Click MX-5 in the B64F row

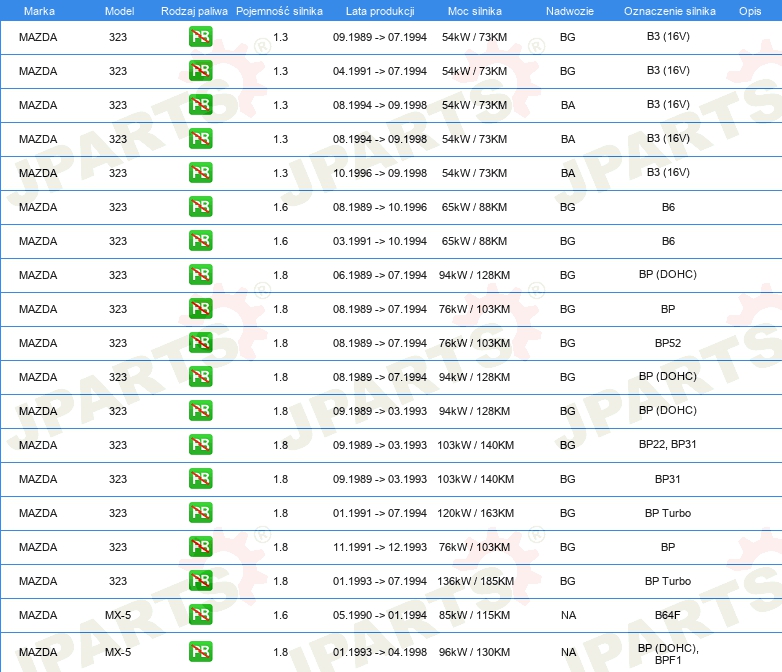pyautogui.click(x=118, y=615)
